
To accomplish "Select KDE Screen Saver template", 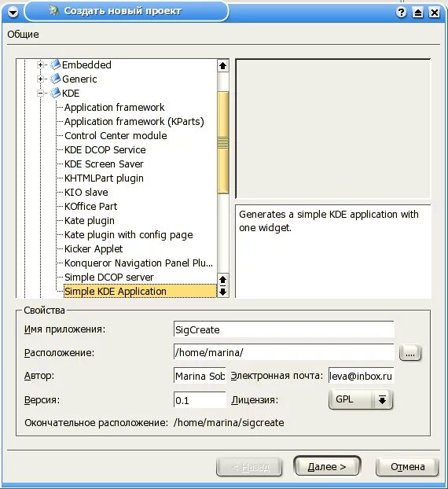I will pos(104,164).
